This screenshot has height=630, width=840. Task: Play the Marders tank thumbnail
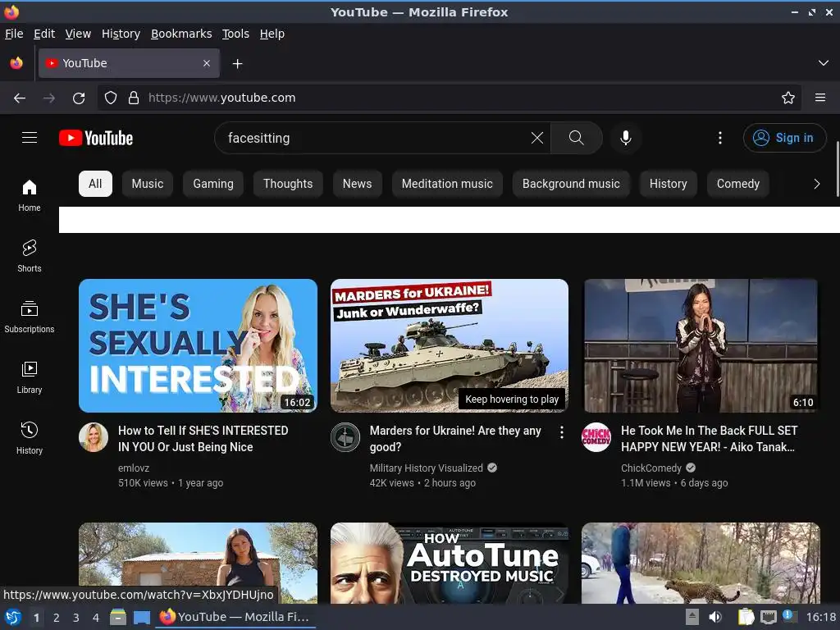tap(450, 345)
